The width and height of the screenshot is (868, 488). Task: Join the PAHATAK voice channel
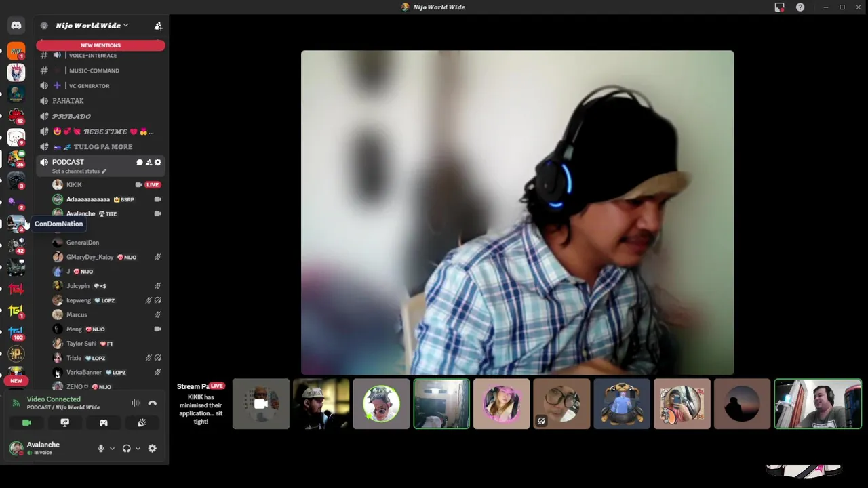click(x=100, y=101)
